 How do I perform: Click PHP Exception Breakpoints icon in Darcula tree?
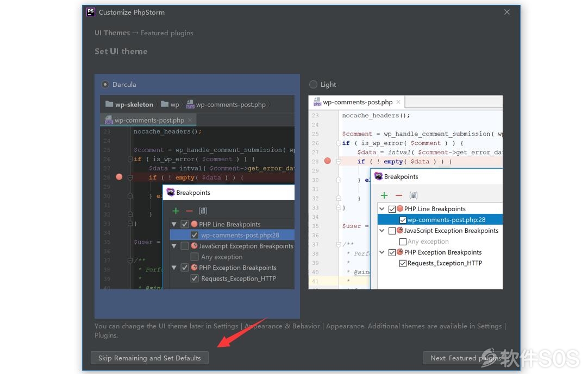tap(194, 267)
